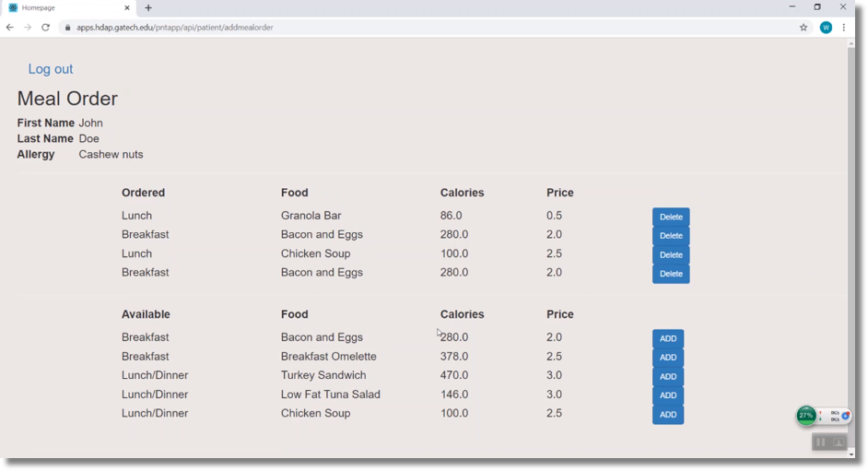Click the 27% memory usage widget
Viewport: 868px width, 471px height.
pyautogui.click(x=806, y=416)
